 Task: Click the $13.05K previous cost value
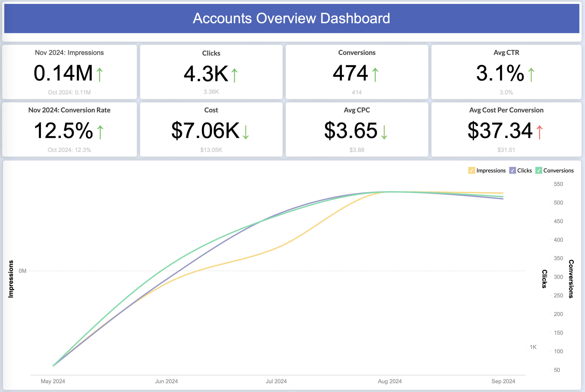coord(211,150)
